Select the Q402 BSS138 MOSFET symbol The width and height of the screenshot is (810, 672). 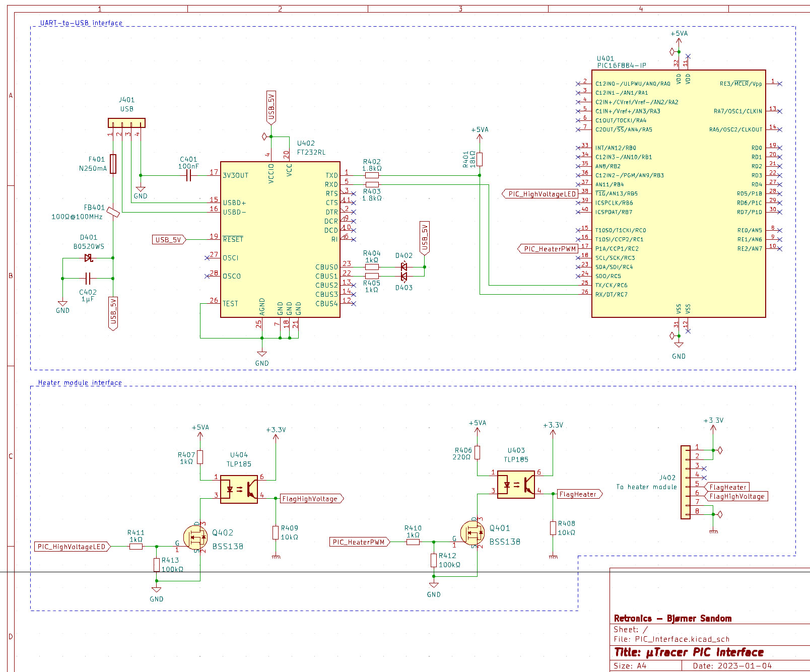click(x=195, y=537)
